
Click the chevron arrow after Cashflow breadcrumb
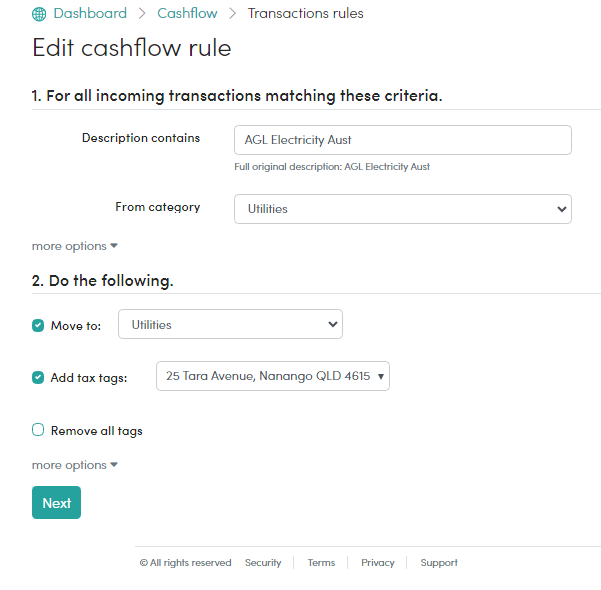(x=232, y=14)
